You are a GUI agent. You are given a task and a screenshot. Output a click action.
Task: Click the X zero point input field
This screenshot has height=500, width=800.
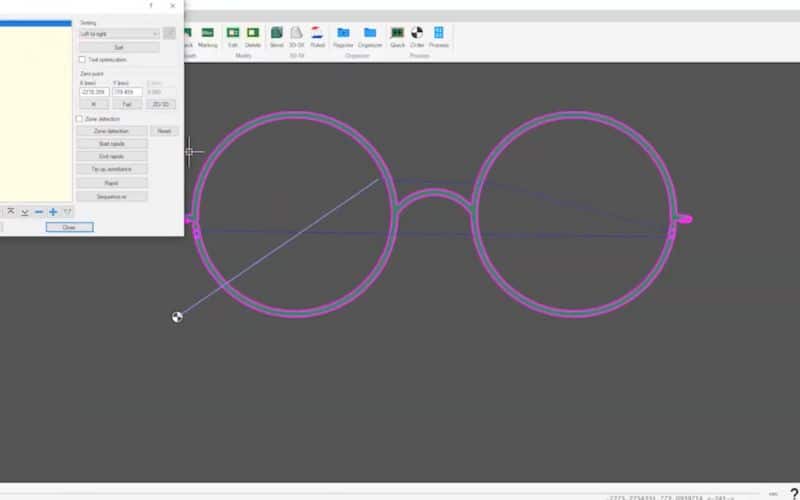(93, 92)
